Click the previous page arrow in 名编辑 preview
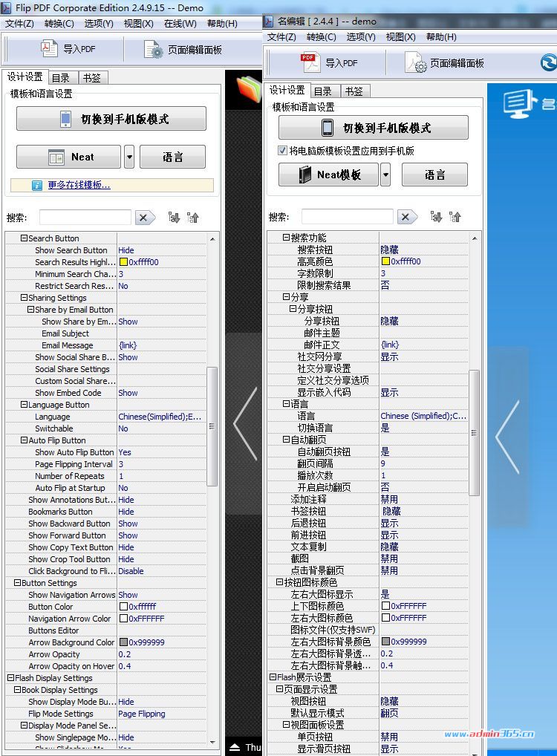Screen dimensions: 557x756 pos(508,437)
